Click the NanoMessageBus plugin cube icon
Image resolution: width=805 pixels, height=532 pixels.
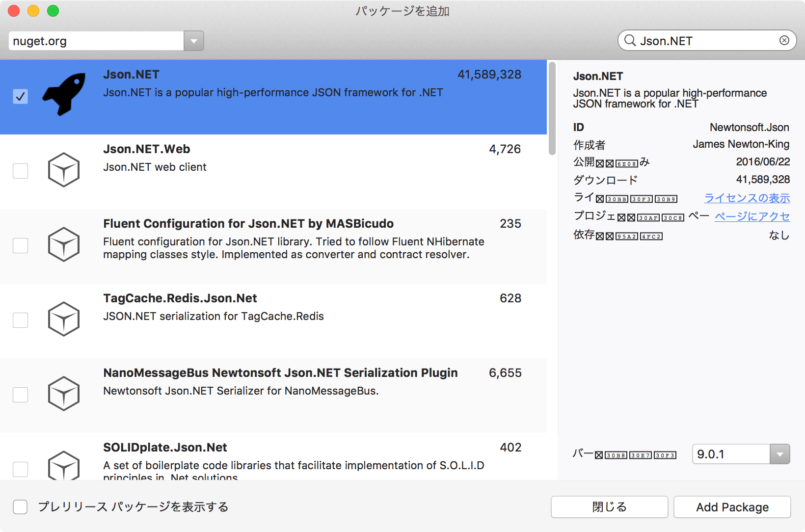pos(64,394)
